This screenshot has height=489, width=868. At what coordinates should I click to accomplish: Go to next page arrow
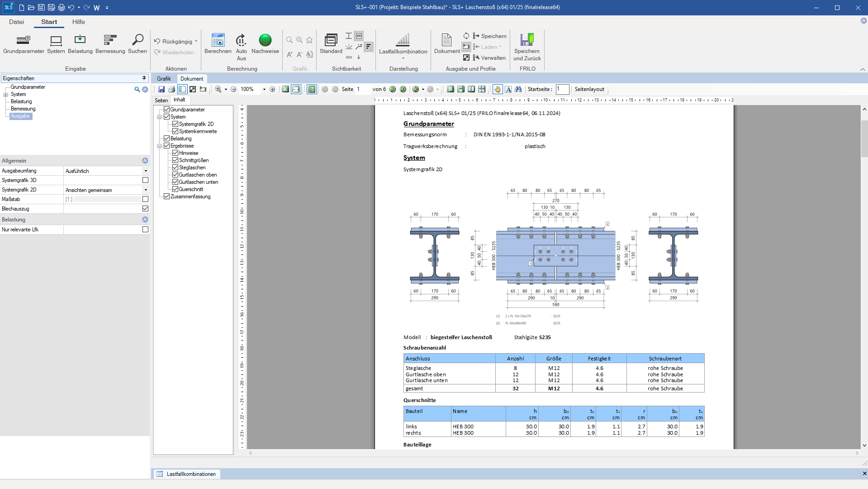tap(393, 89)
